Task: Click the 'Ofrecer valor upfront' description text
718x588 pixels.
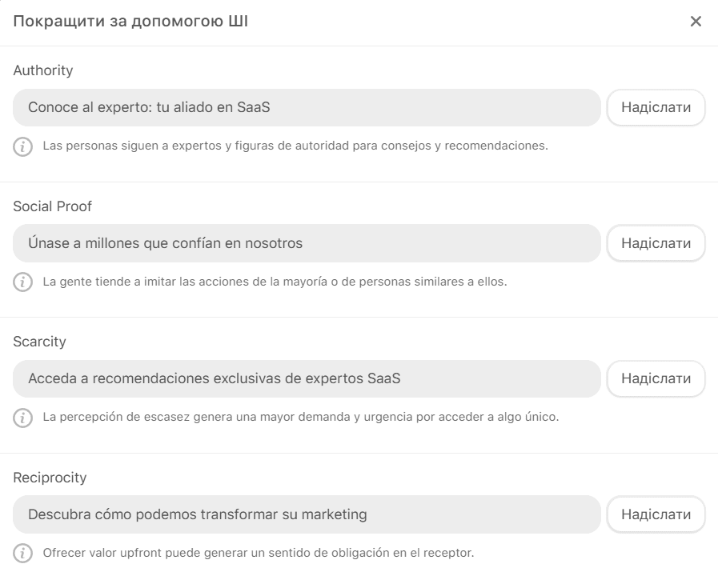Action: [259, 554]
